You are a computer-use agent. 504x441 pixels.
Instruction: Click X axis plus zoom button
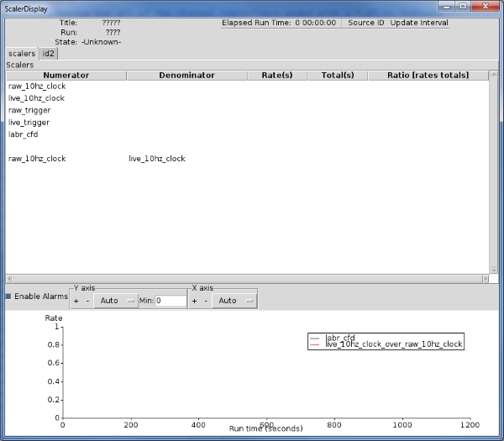195,301
